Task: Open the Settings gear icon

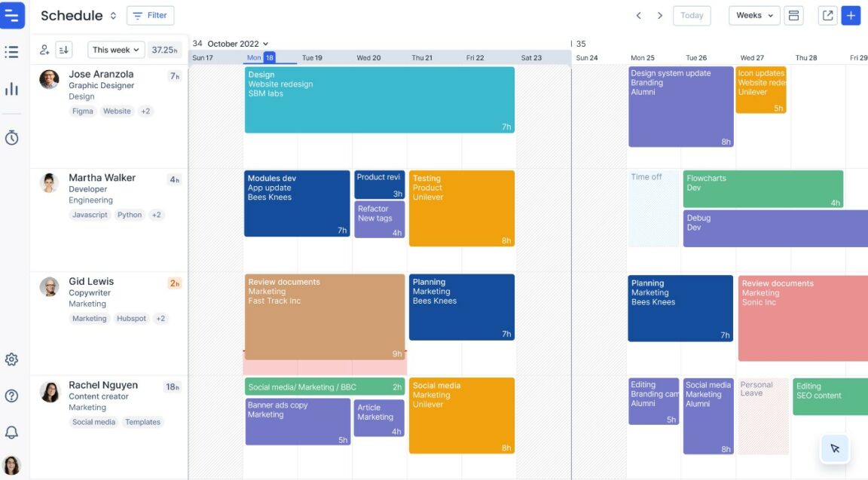Action: (x=11, y=359)
